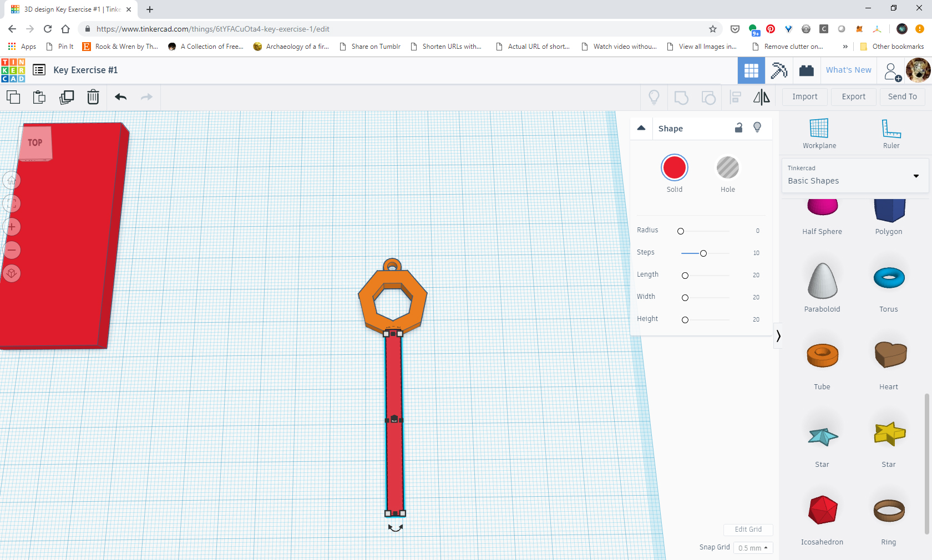932x560 pixels.
Task: Click the Steps slider handle
Action: [x=703, y=253]
